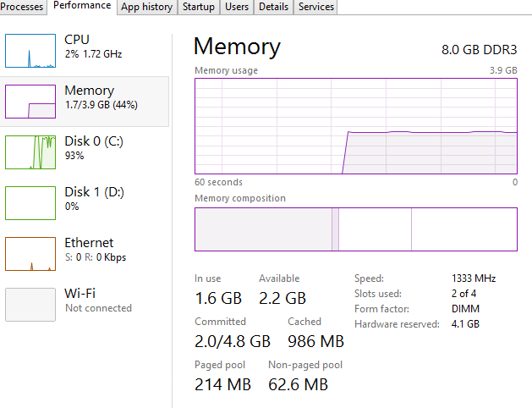Go to the Startup tab
The width and height of the screenshot is (532, 419).
[x=199, y=7]
